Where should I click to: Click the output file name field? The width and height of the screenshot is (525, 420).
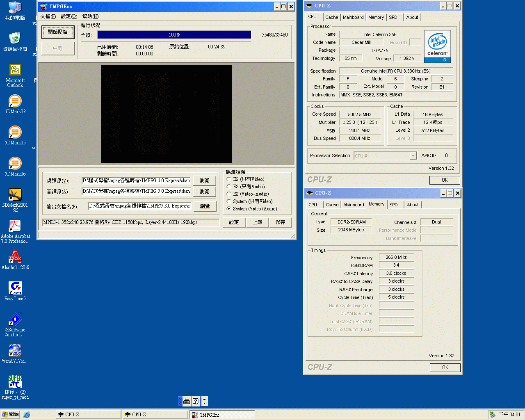coord(140,206)
